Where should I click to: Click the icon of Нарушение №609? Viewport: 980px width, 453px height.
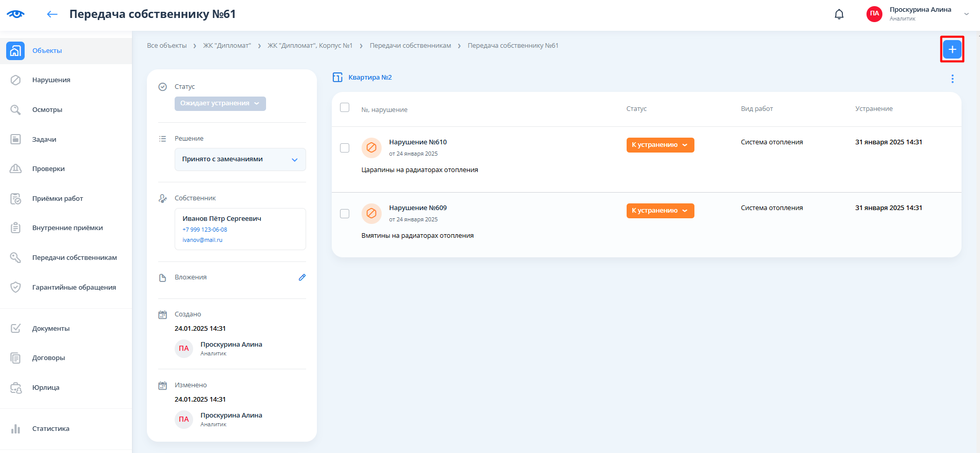pos(371,214)
